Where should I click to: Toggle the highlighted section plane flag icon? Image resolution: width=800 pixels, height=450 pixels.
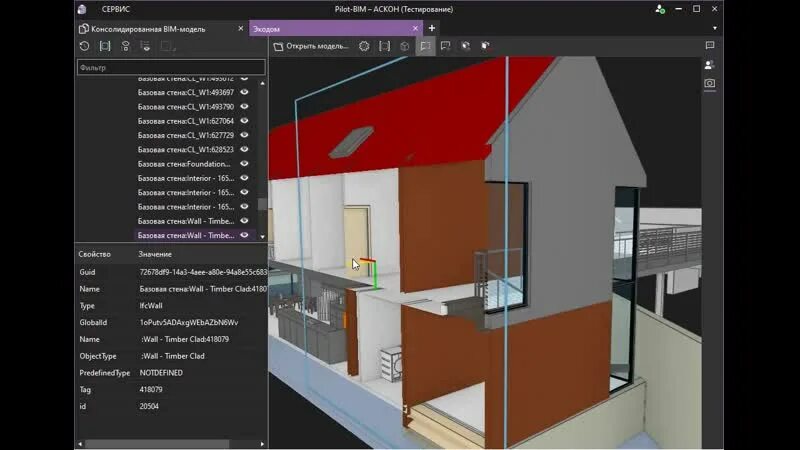[425, 46]
